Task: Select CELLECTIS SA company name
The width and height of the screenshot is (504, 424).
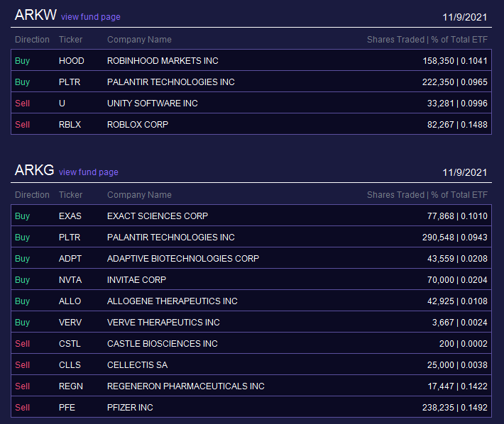Action: tap(137, 364)
